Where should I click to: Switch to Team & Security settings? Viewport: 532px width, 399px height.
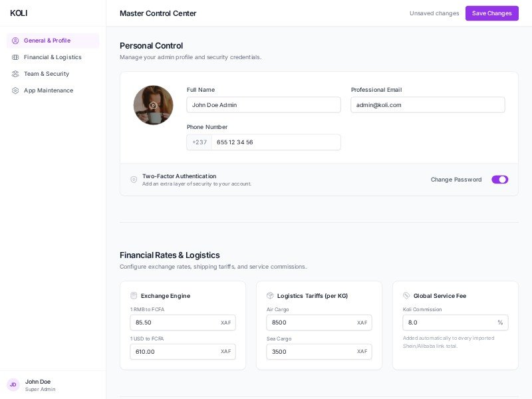point(47,74)
